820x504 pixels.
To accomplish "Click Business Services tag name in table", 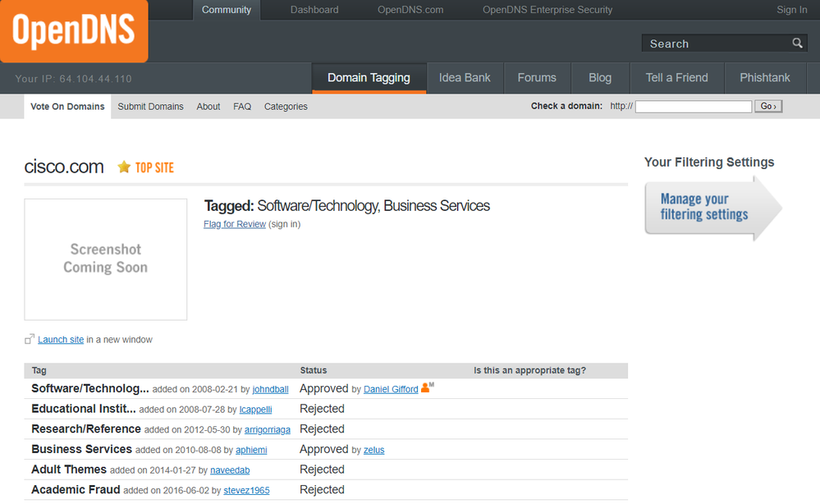I will click(x=81, y=449).
